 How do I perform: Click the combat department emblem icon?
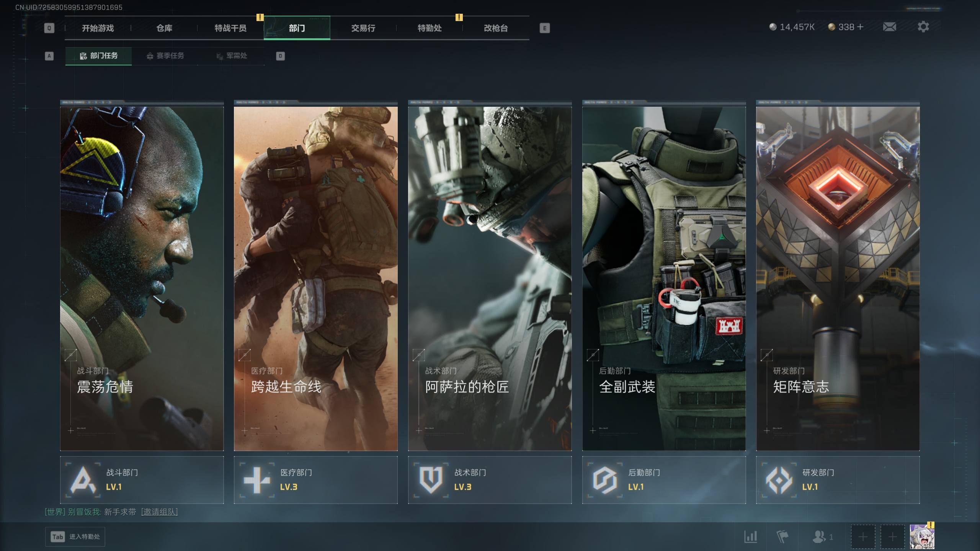click(83, 480)
